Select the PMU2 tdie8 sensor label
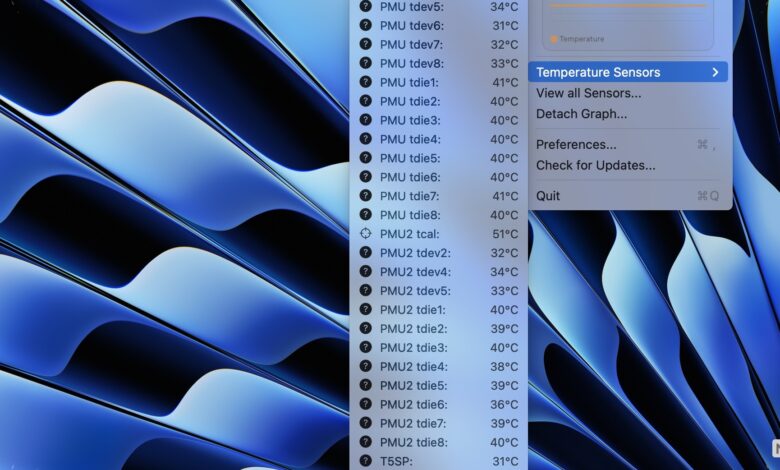 click(413, 442)
